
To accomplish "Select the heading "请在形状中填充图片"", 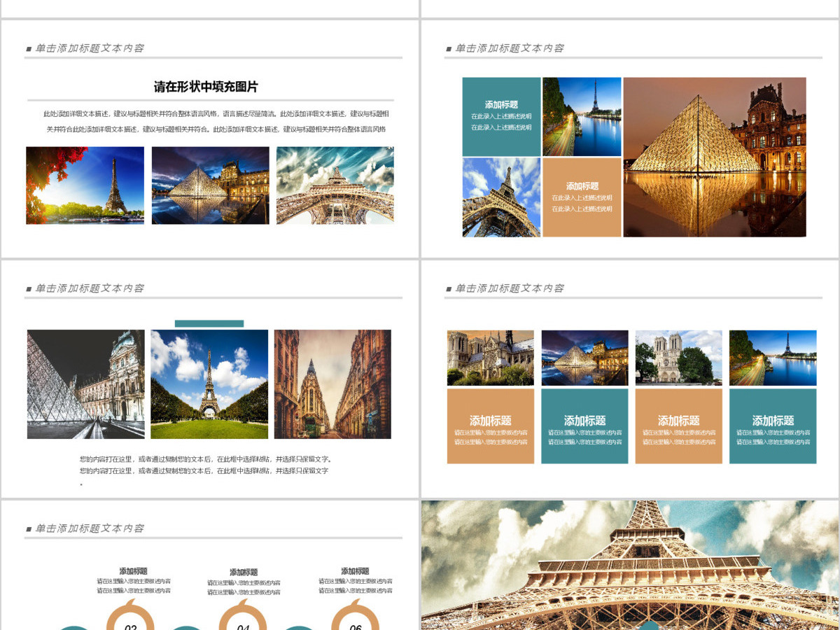I will 206,87.
